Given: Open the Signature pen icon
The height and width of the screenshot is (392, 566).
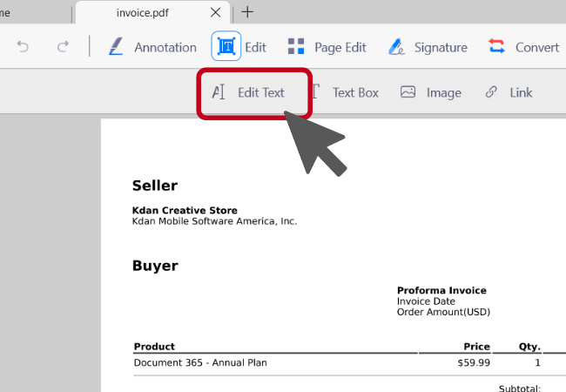Looking at the screenshot, I should coord(396,46).
